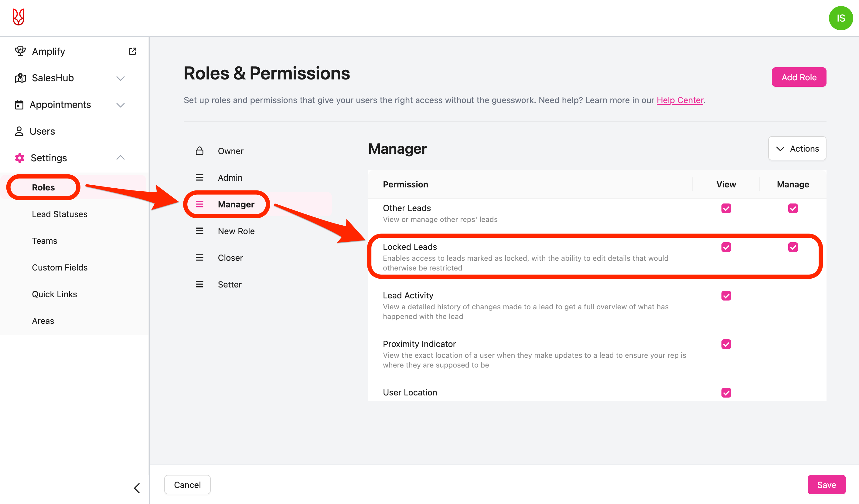Click the SalesHub map icon

[20, 78]
